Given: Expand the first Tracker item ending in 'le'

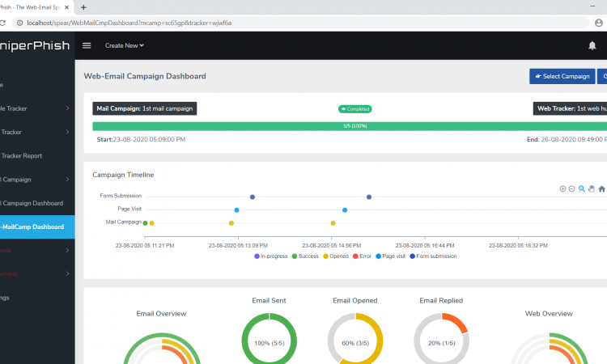Looking at the screenshot, I should (67, 108).
